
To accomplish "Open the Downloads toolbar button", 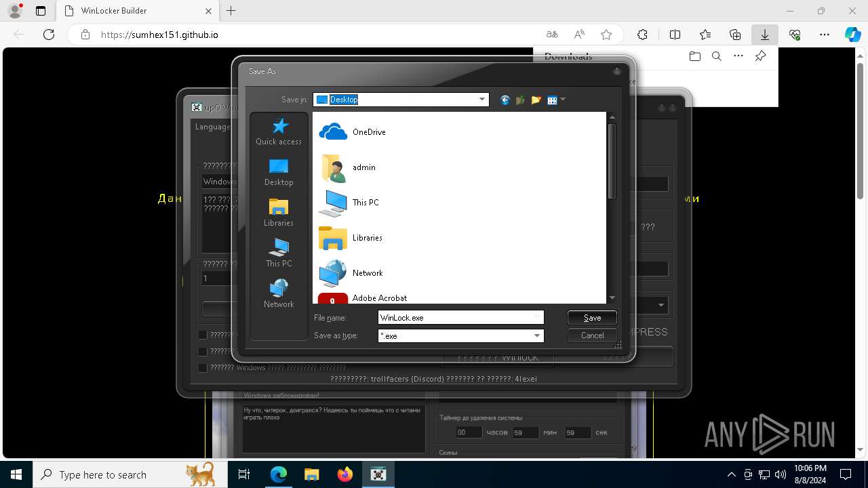I will pos(765,35).
